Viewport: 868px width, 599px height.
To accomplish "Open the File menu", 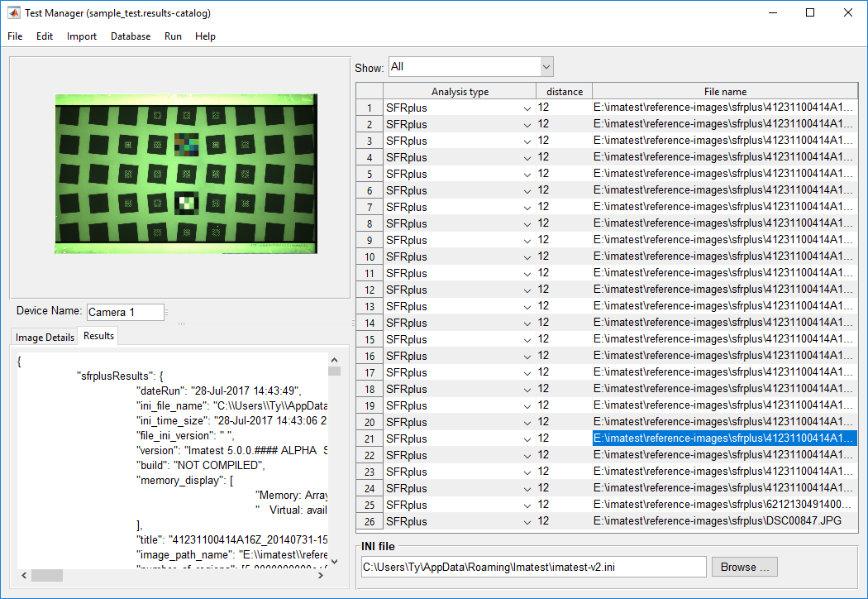I will pos(15,36).
